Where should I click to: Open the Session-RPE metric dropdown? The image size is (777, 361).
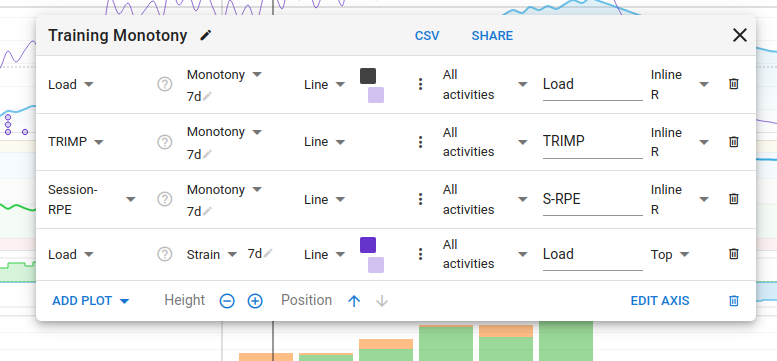coord(92,199)
